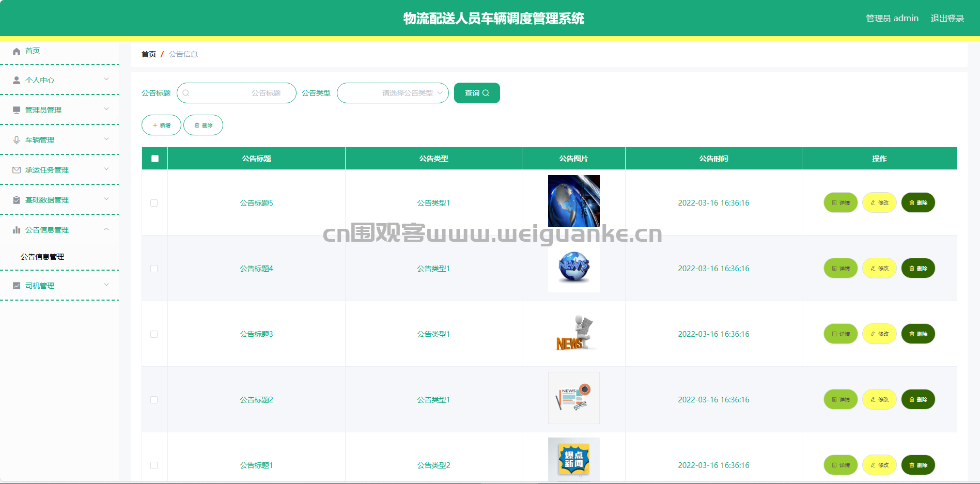980x484 pixels.
Task: Open 详情 for 公告标题1 row
Action: (x=841, y=465)
